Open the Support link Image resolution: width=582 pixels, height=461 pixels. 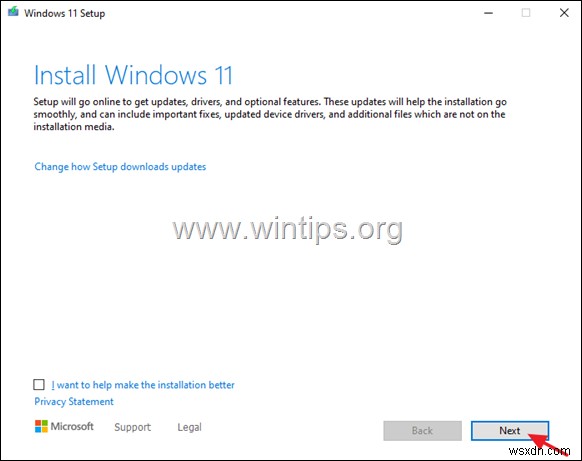(133, 427)
